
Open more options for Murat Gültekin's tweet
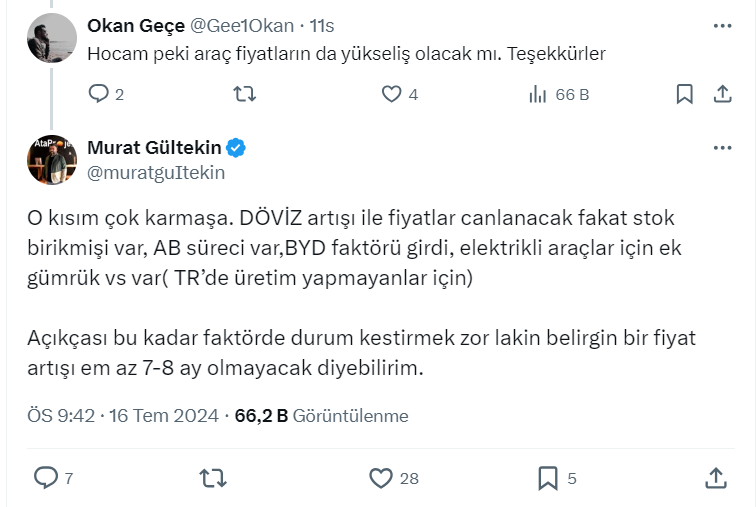click(722, 148)
